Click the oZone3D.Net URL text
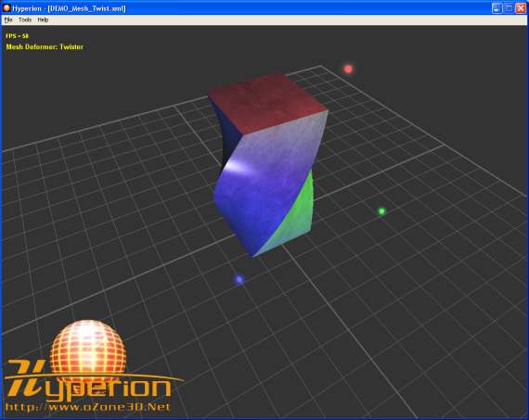 88,407
